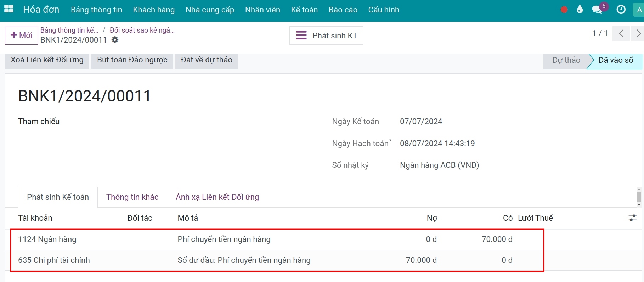Open the activities clock icon

point(621,10)
